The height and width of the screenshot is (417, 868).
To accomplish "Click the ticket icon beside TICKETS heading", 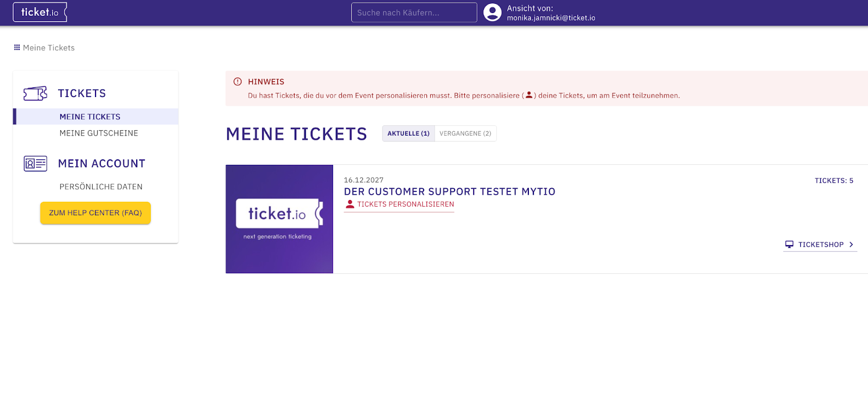I will [x=35, y=93].
